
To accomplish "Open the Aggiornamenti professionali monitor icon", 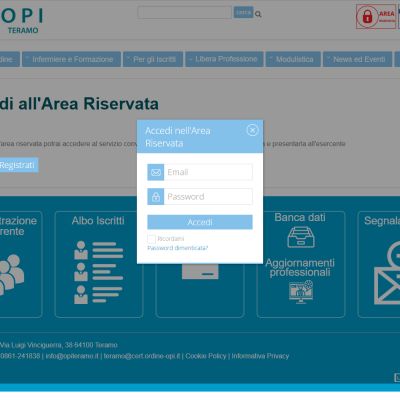I will pos(301,292).
